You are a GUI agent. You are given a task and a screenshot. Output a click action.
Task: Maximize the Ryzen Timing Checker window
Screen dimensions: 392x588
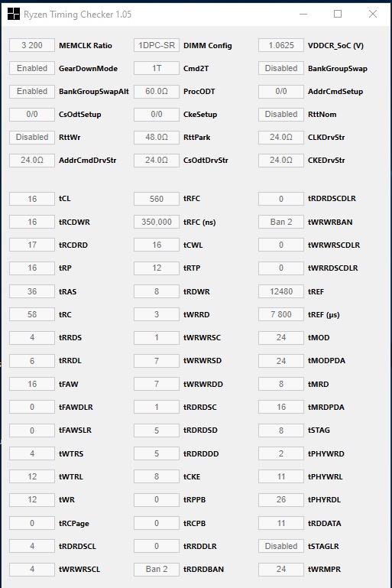click(x=338, y=14)
